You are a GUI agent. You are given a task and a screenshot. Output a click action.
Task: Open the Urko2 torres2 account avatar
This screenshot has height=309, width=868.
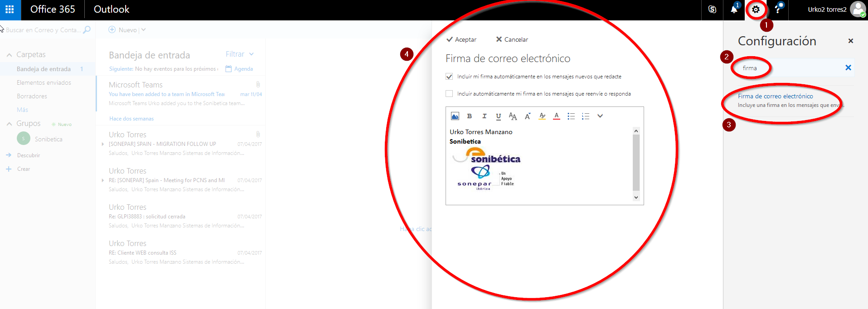click(x=858, y=10)
